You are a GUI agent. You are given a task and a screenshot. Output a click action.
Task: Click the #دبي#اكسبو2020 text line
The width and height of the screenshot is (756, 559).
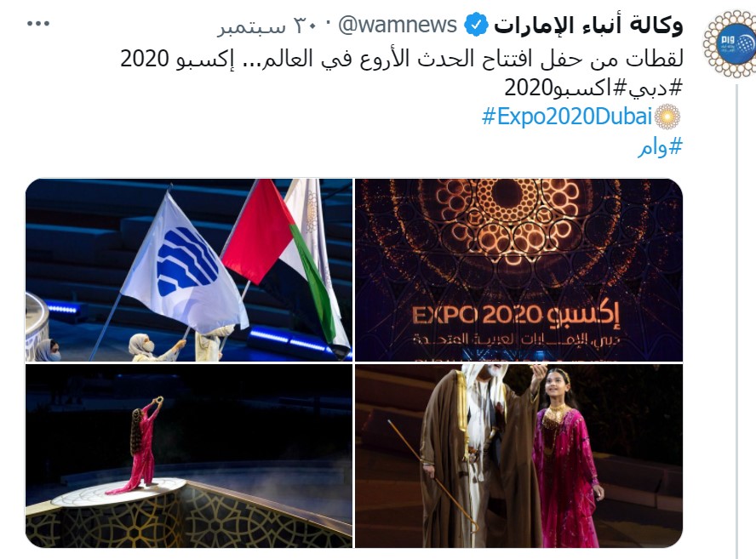tap(594, 88)
